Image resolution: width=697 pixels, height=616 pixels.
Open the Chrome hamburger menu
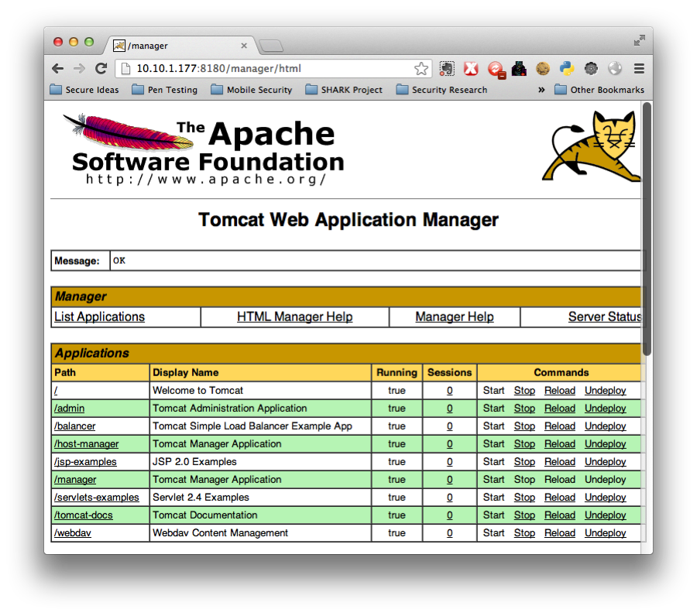(639, 69)
